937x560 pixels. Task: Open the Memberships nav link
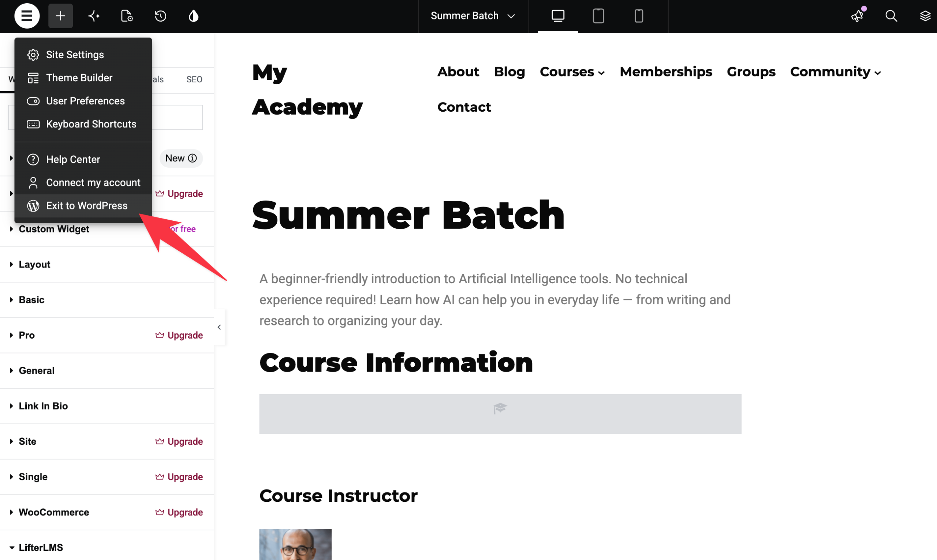[666, 72]
